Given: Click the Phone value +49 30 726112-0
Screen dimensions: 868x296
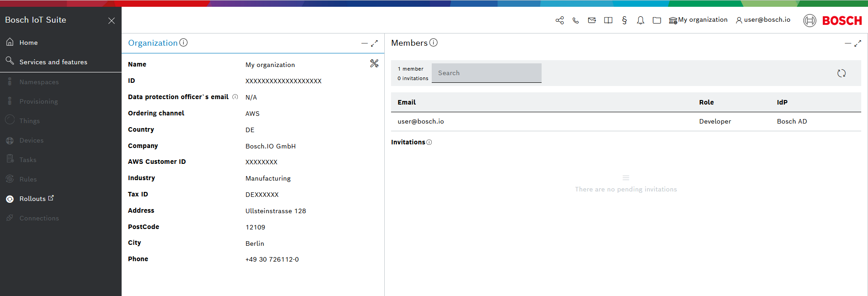Looking at the screenshot, I should 272,259.
